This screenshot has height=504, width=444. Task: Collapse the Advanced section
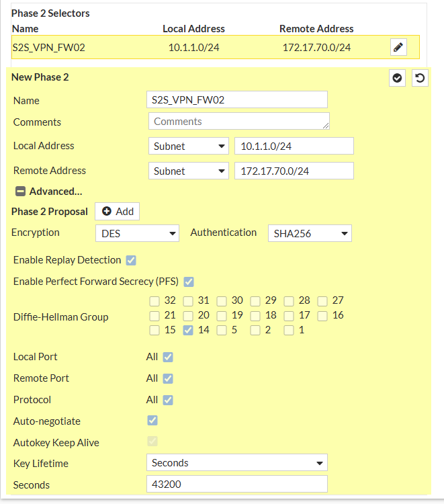tap(21, 192)
